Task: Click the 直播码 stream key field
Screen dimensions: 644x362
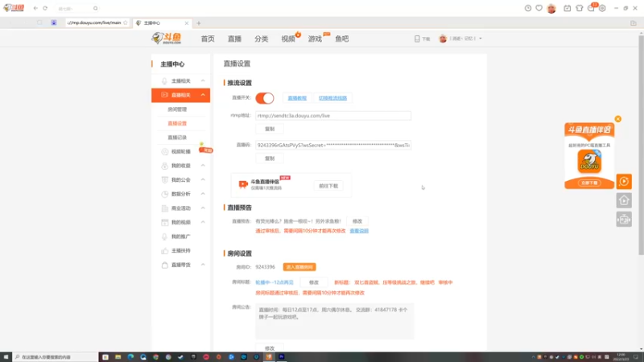Action: (x=333, y=145)
